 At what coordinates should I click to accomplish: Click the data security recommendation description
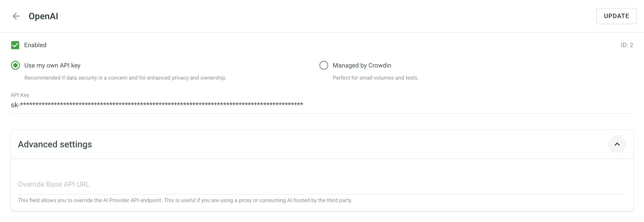coord(125,78)
